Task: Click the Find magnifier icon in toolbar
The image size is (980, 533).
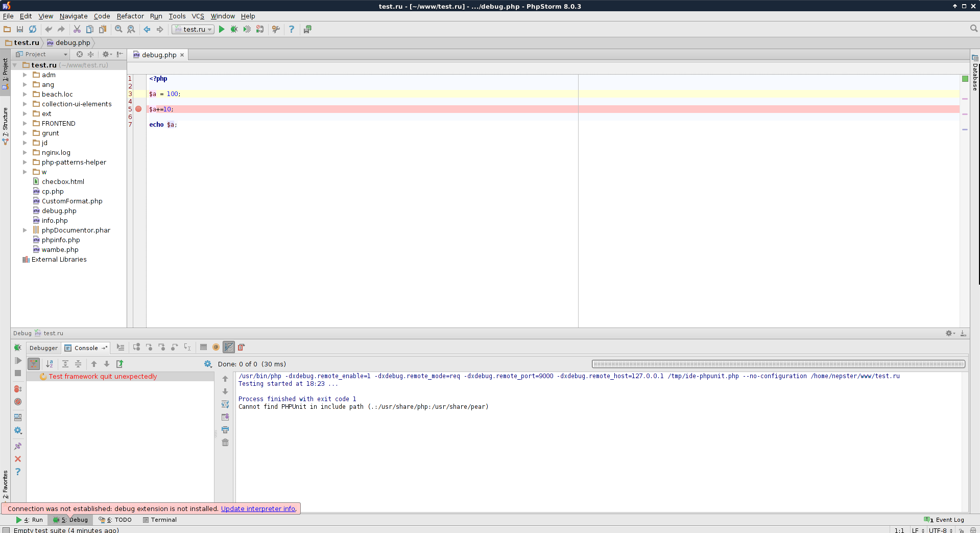Action: point(118,29)
